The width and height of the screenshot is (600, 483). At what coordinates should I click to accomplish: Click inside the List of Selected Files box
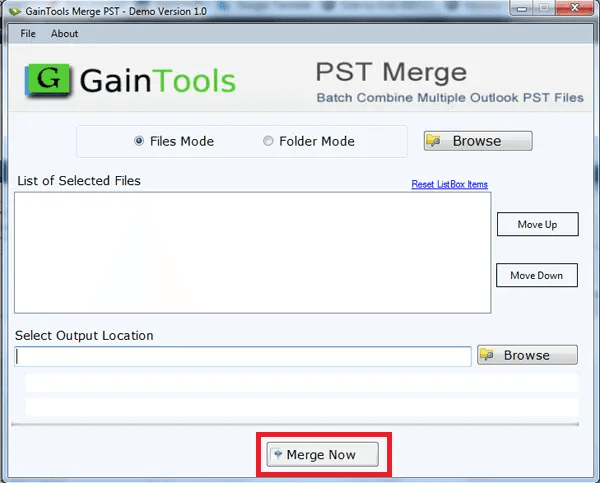[x=253, y=253]
